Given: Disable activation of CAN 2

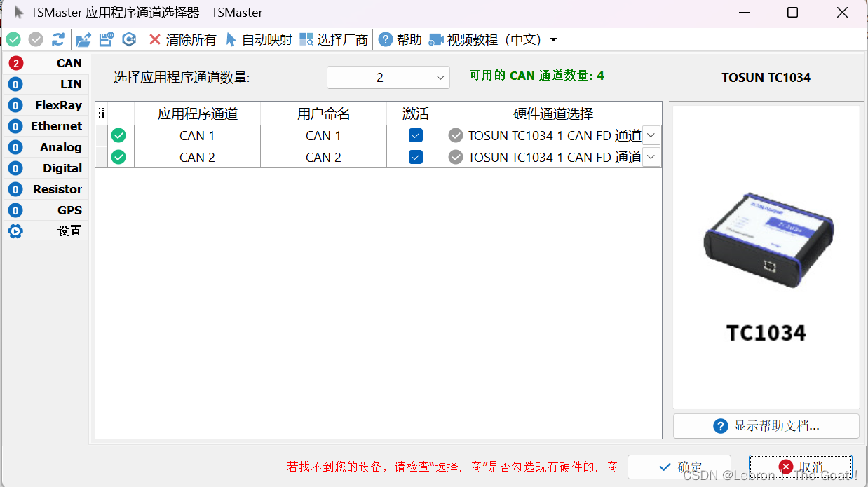Looking at the screenshot, I should click(415, 157).
